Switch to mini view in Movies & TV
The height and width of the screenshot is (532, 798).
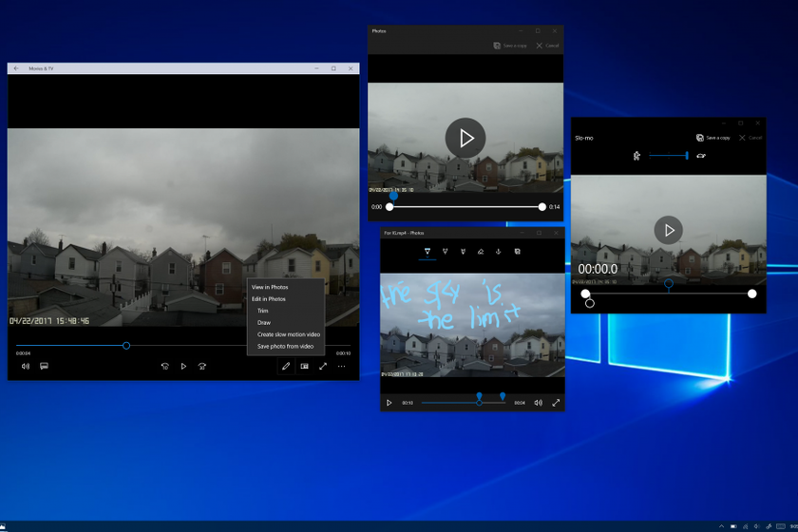click(304, 366)
